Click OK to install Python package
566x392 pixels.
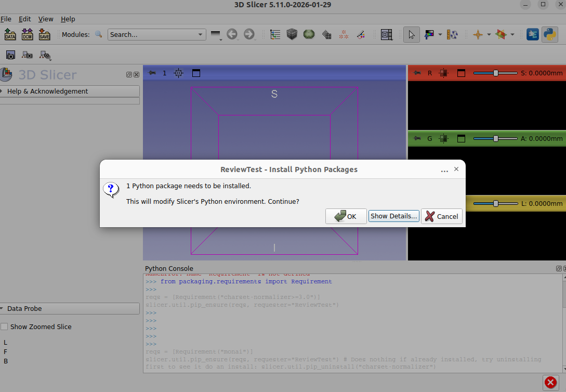[346, 216]
